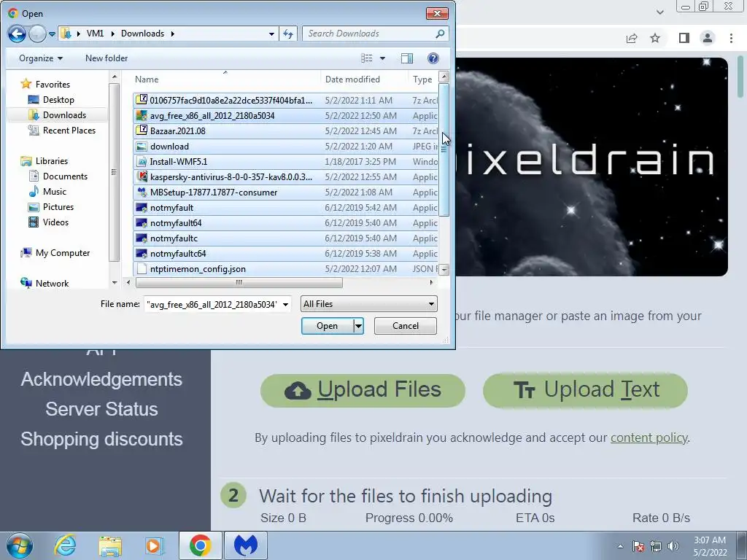The width and height of the screenshot is (747, 560).
Task: Click the Downloads breadcrumb in the address bar
Action: tap(142, 34)
